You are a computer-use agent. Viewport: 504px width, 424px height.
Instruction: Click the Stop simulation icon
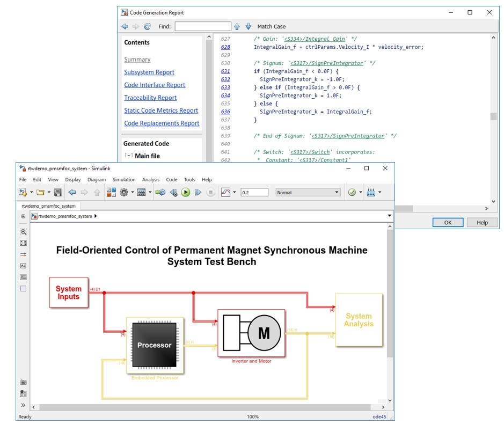[210, 192]
